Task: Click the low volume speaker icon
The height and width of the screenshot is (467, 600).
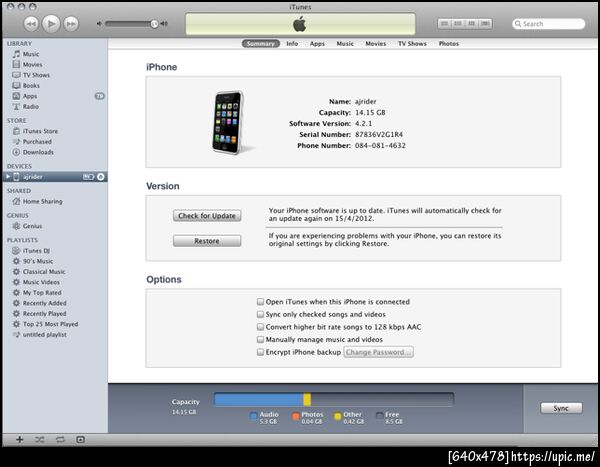Action: click(x=99, y=24)
